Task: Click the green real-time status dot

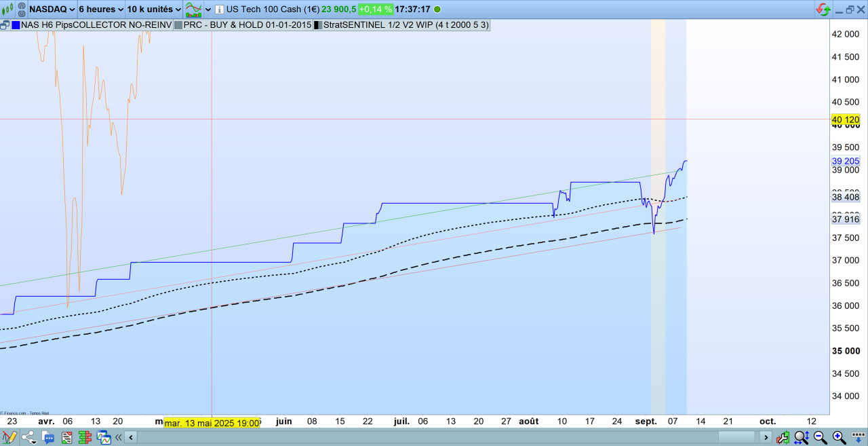Action: click(x=437, y=10)
